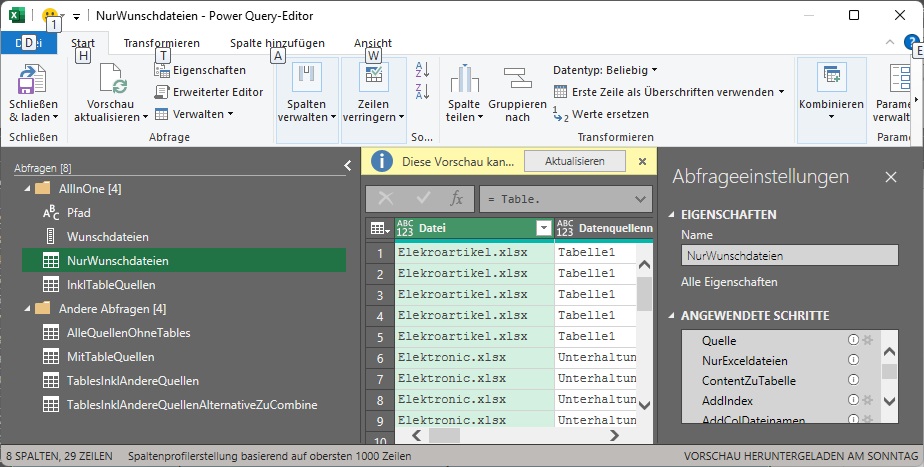This screenshot has height=467, width=924.
Task: Open query Eigenschaften from the ribbon
Action: point(200,70)
